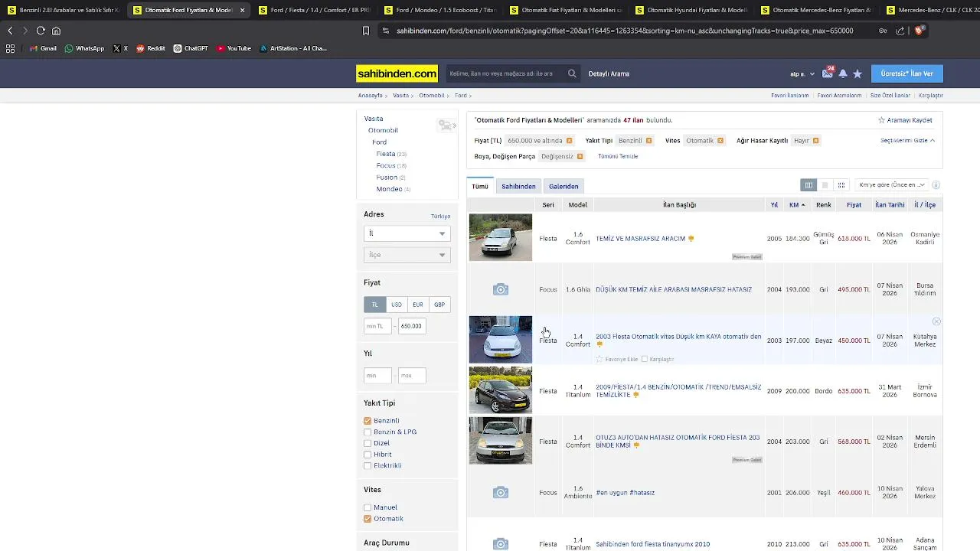Remove the Otomatik Vites filter tag
Image resolution: width=980 pixels, height=551 pixels.
(x=720, y=141)
